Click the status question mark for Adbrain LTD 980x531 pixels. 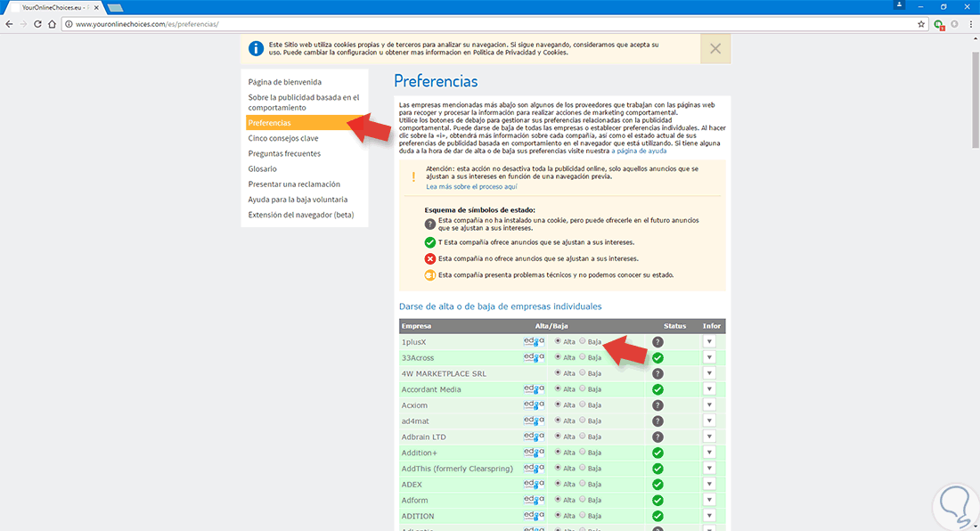point(657,437)
